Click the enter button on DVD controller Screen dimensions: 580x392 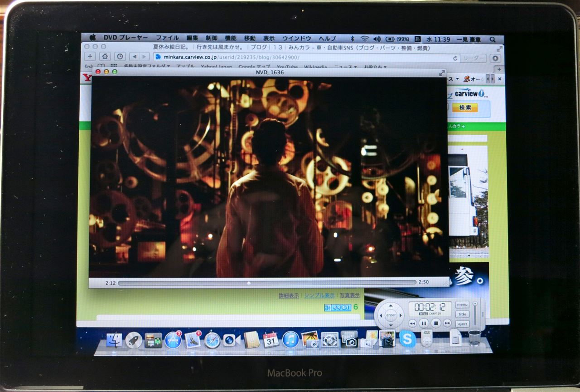(x=391, y=315)
